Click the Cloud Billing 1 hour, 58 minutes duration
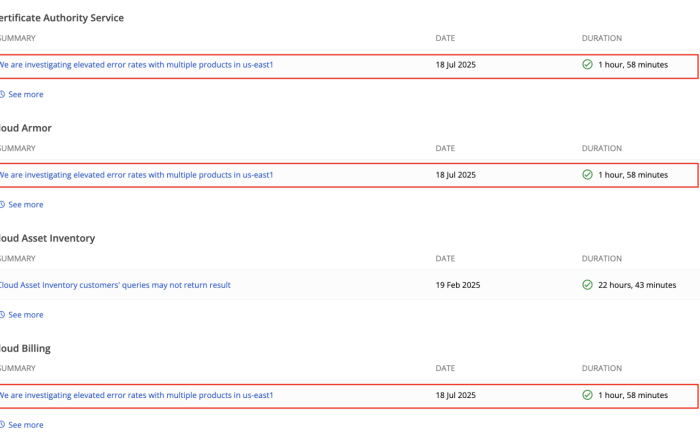Image resolution: width=700 pixels, height=441 pixels. coord(633,395)
